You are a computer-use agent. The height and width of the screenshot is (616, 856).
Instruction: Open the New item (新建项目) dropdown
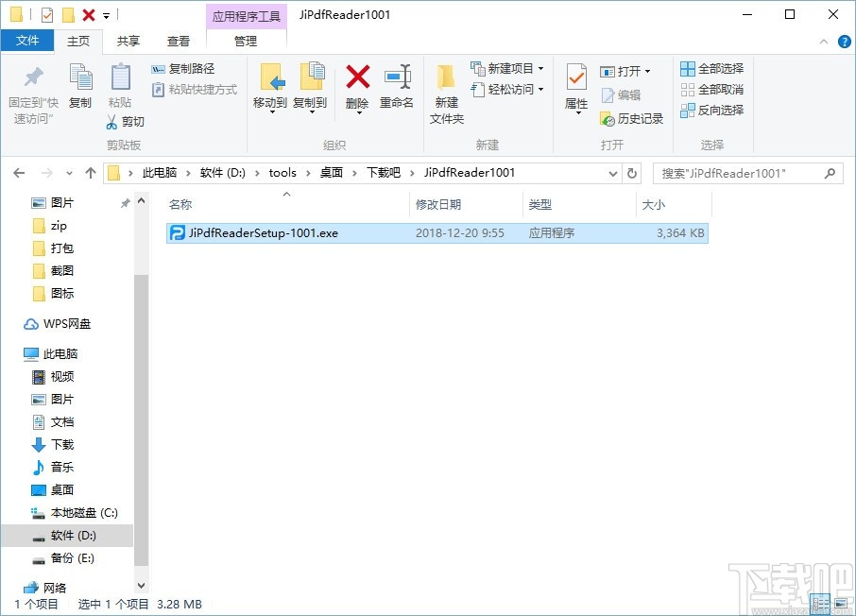click(x=507, y=69)
